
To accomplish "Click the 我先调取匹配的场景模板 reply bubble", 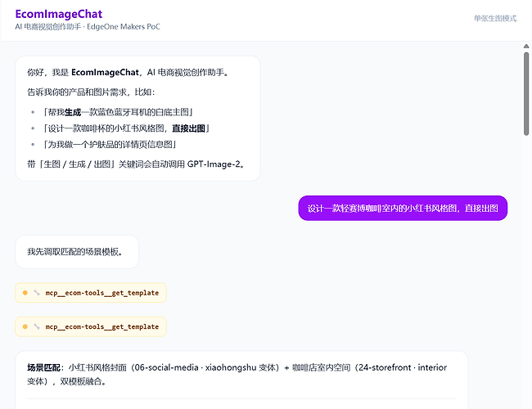I will point(77,252).
